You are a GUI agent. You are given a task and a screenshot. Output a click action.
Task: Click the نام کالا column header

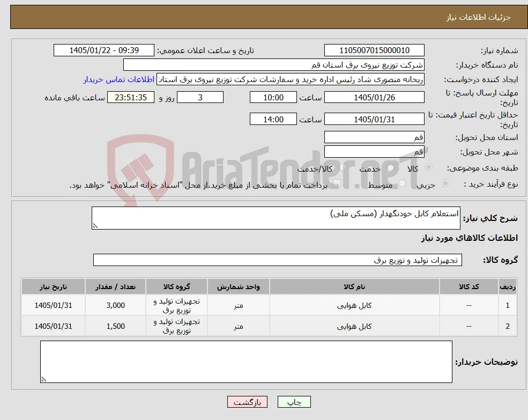[x=354, y=286]
